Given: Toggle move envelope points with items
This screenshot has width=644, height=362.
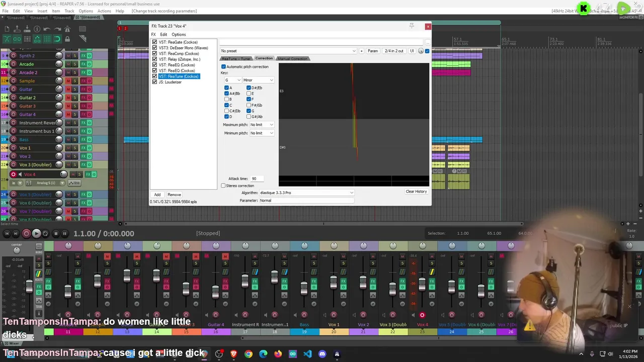Looking at the screenshot, I should (x=37, y=39).
